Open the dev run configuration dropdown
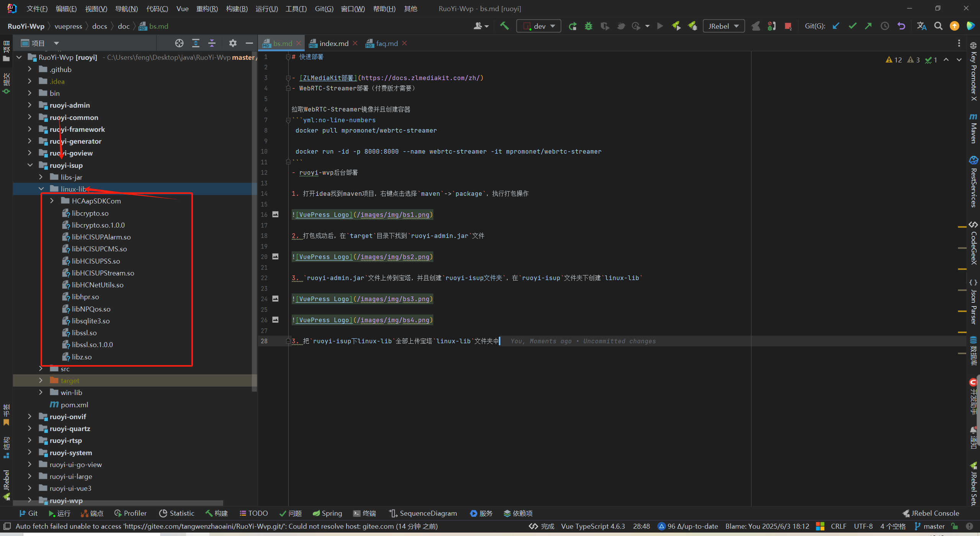This screenshot has height=536, width=980. [539, 26]
